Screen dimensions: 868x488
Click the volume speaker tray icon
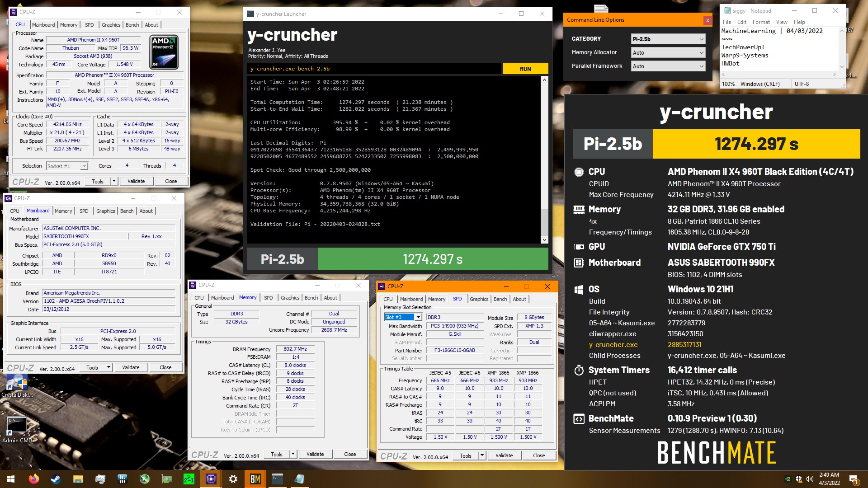tap(810, 479)
